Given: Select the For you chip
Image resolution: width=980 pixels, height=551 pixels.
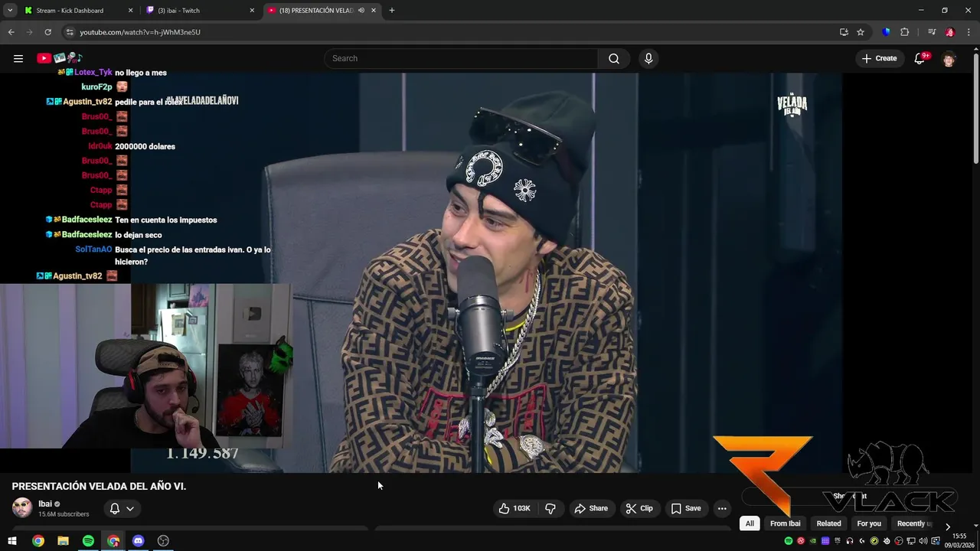Looking at the screenshot, I should [869, 523].
